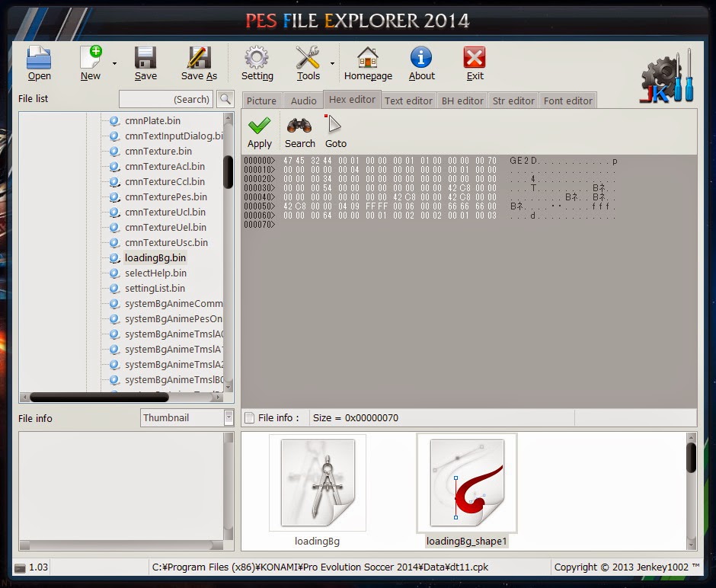Create a new file with New icon

pyautogui.click(x=91, y=58)
